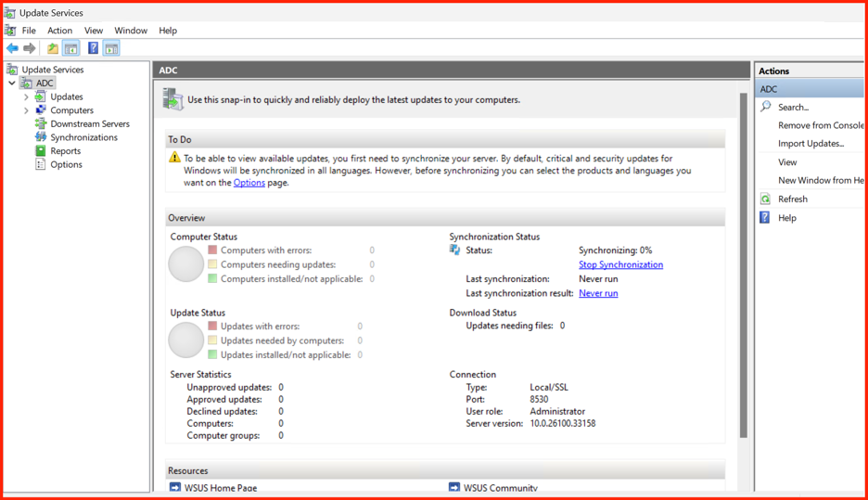The height and width of the screenshot is (500, 868).
Task: Click the Back arrow toolbar icon
Action: pyautogui.click(x=12, y=49)
